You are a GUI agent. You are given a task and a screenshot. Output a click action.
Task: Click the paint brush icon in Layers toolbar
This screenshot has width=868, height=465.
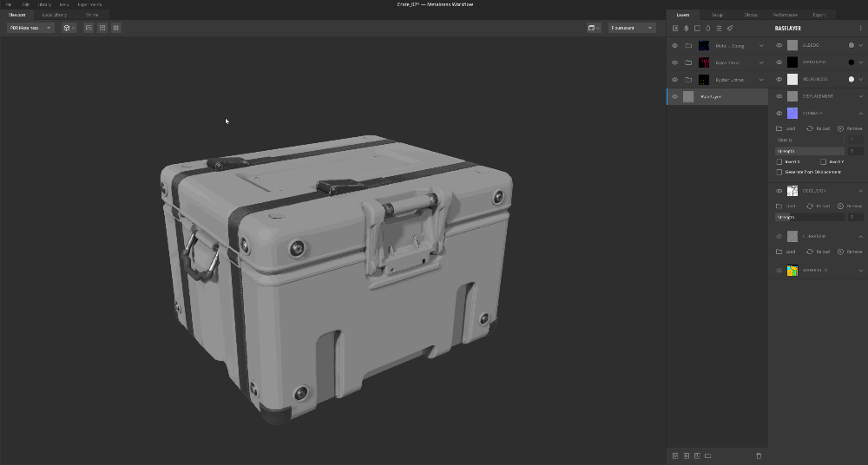coord(730,28)
